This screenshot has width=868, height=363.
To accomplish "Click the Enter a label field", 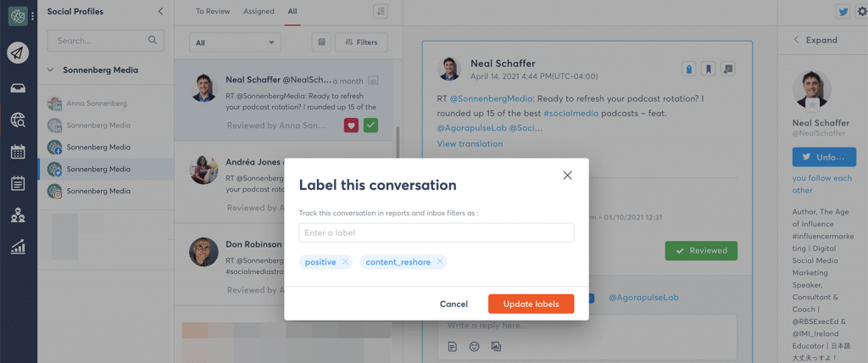I will pyautogui.click(x=437, y=232).
